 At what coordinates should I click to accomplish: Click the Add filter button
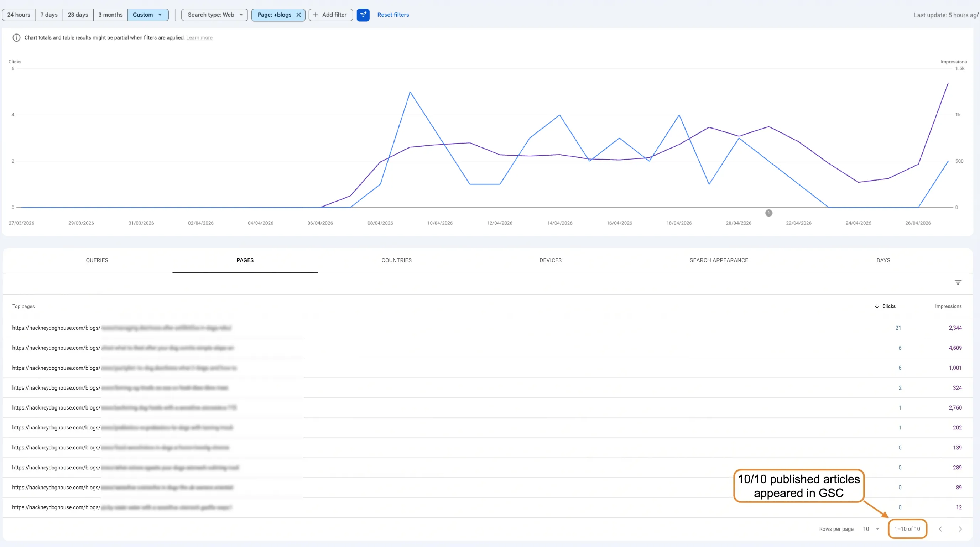[x=330, y=15]
